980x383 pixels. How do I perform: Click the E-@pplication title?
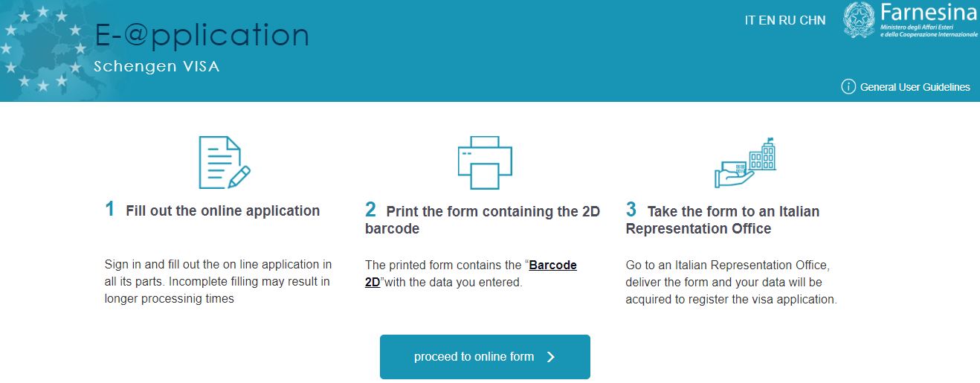pyautogui.click(x=202, y=35)
